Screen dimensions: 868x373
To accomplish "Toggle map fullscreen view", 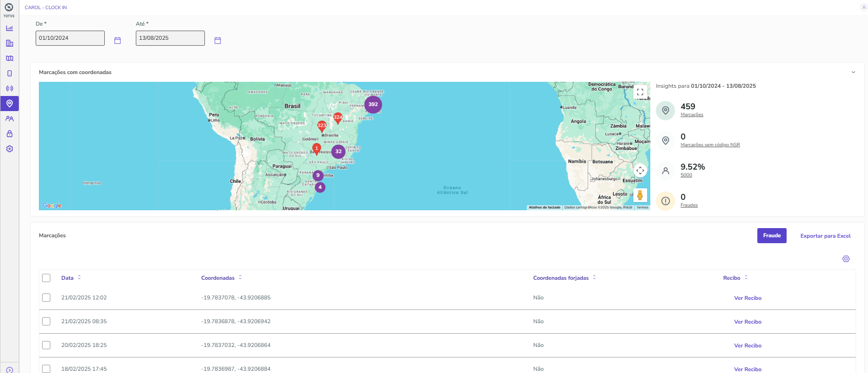I will pyautogui.click(x=640, y=92).
